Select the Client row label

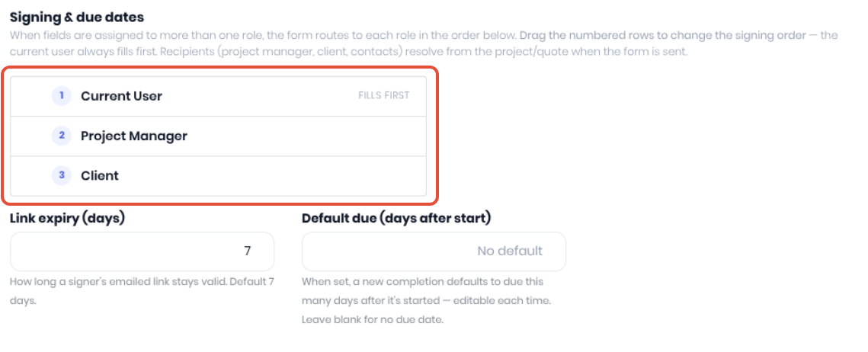pyautogui.click(x=100, y=175)
